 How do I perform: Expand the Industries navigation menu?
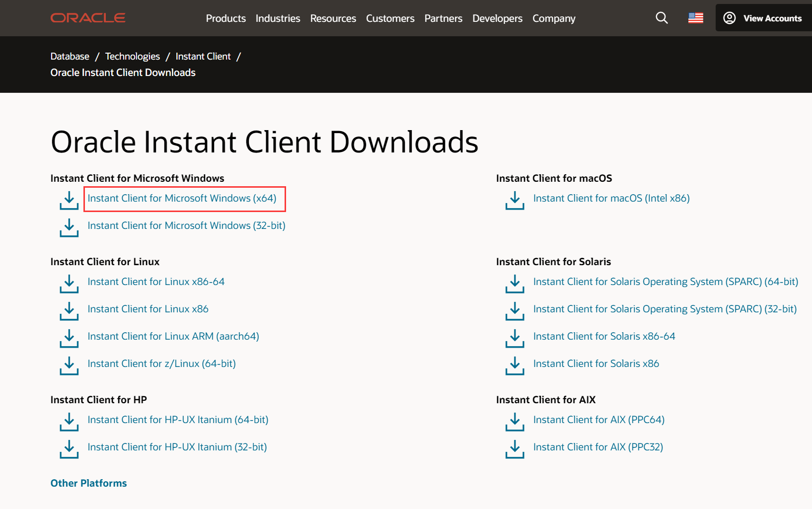(278, 18)
